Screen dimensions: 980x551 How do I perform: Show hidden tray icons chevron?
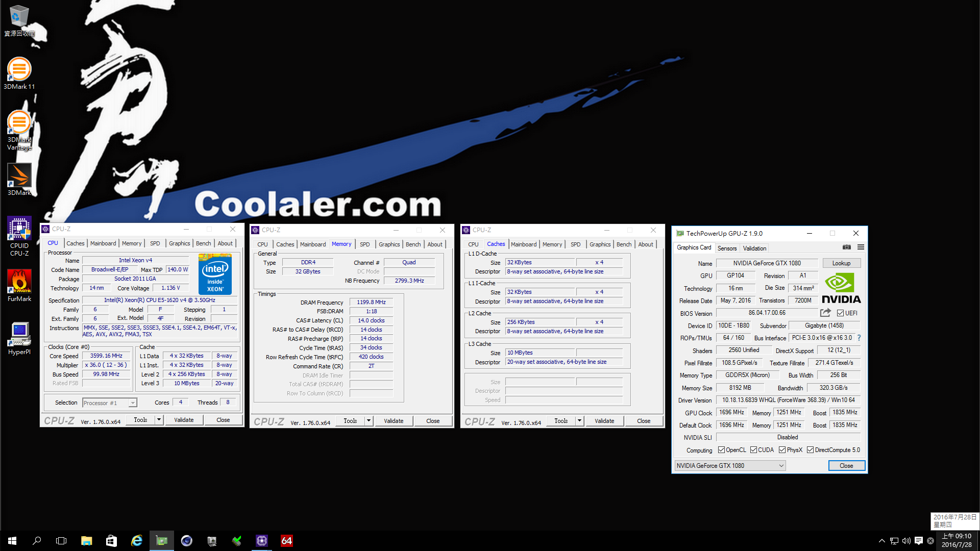point(881,541)
